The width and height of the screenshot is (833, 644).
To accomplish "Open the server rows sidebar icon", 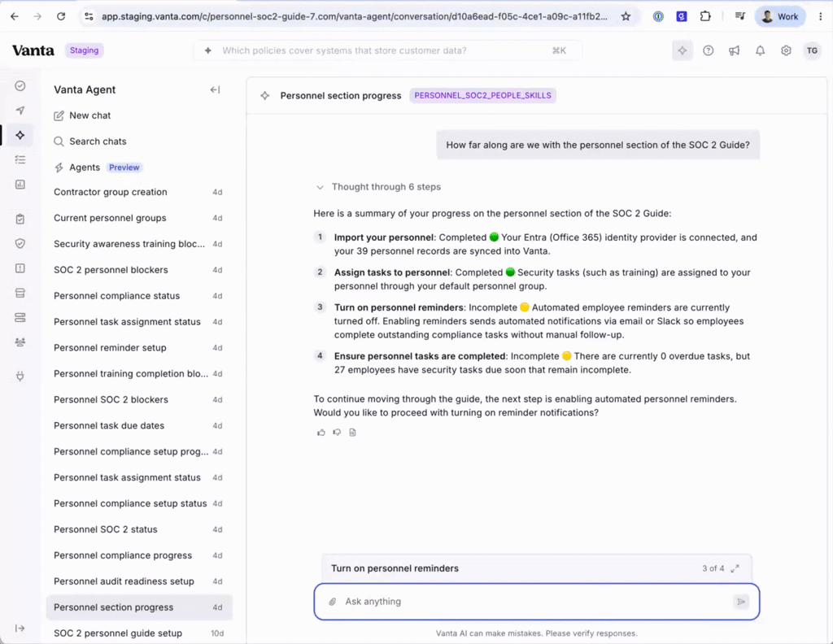I will pos(20,317).
